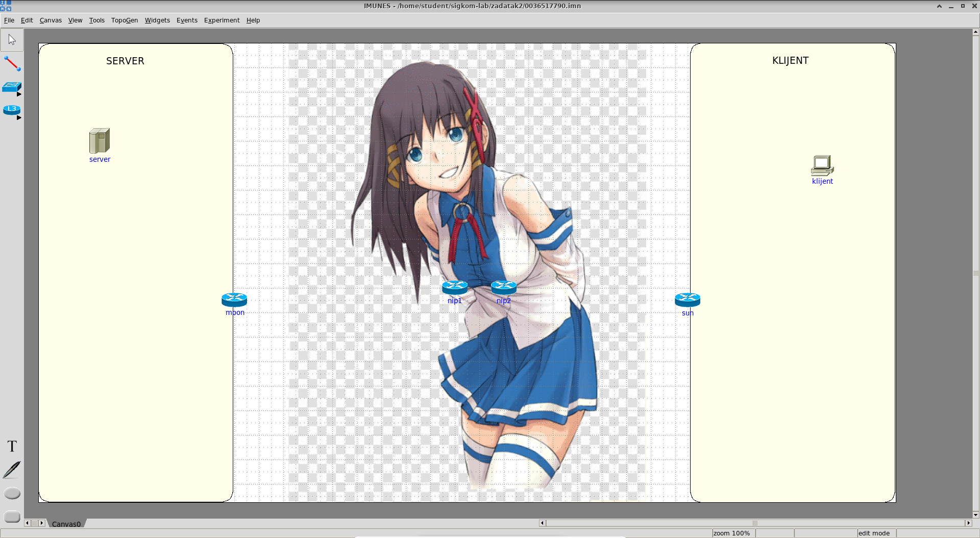Open the Canvas menu
980x538 pixels.
point(51,20)
